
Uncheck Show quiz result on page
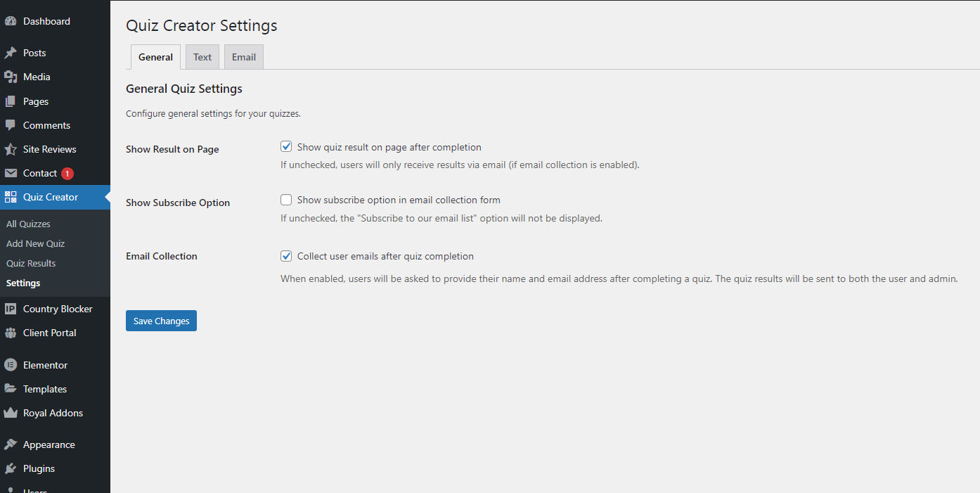pos(286,147)
